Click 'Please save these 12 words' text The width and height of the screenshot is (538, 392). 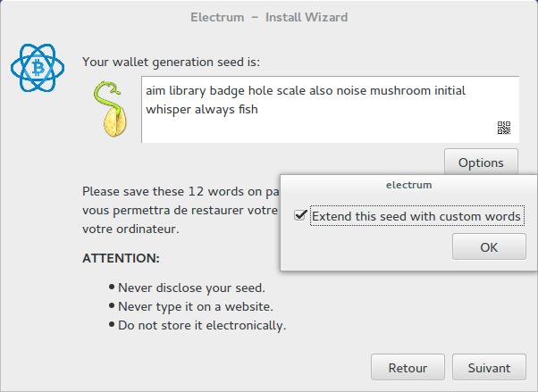[x=164, y=191]
